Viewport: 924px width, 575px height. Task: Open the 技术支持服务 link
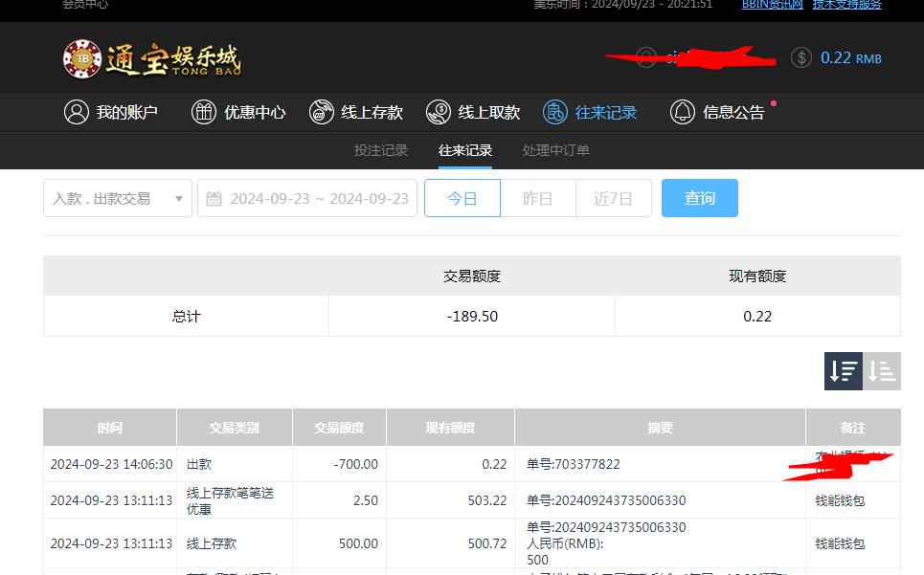(846, 5)
